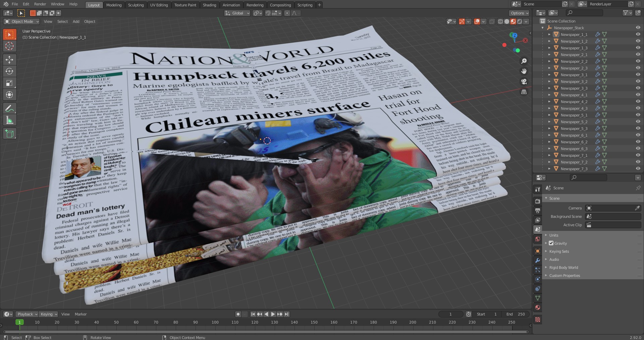The height and width of the screenshot is (340, 644).
Task: Toggle auto keying record button
Action: [238, 314]
